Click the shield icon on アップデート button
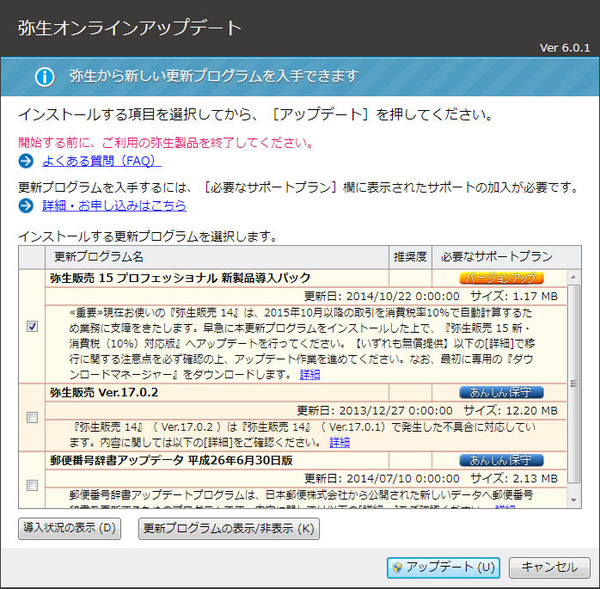The height and width of the screenshot is (589, 600). coord(397,568)
